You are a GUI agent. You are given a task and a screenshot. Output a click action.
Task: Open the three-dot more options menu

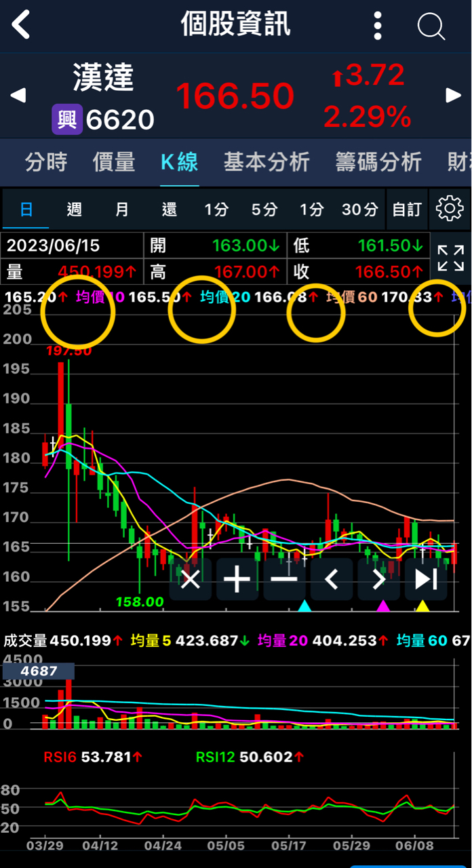pyautogui.click(x=378, y=26)
